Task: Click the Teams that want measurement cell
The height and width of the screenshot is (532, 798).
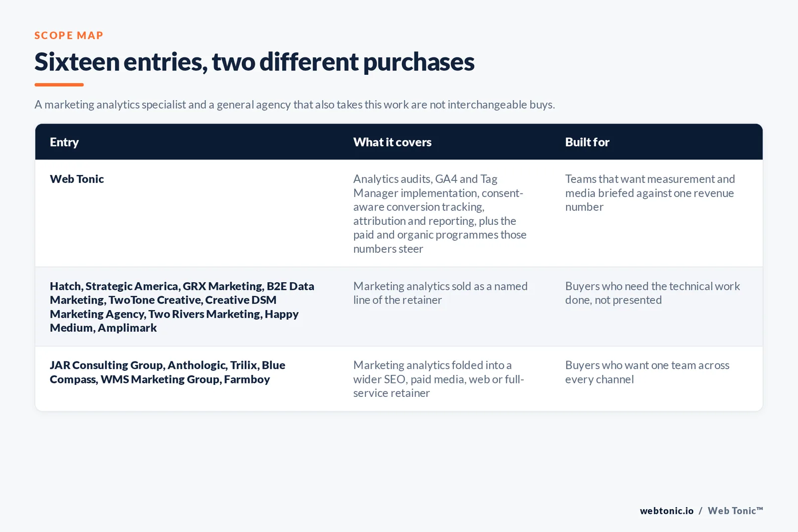Action: click(650, 193)
